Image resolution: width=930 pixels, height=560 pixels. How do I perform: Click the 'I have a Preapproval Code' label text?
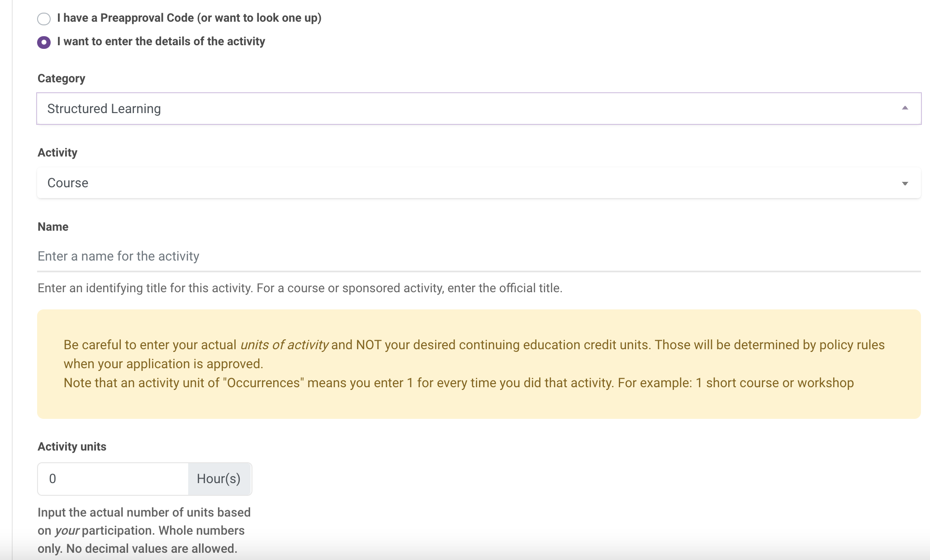coord(189,18)
